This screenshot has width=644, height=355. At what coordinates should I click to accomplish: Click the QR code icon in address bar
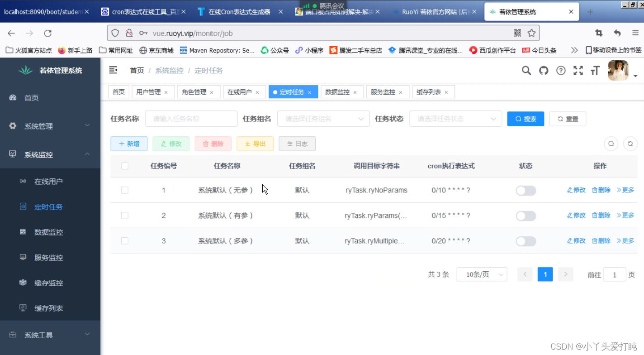click(517, 33)
